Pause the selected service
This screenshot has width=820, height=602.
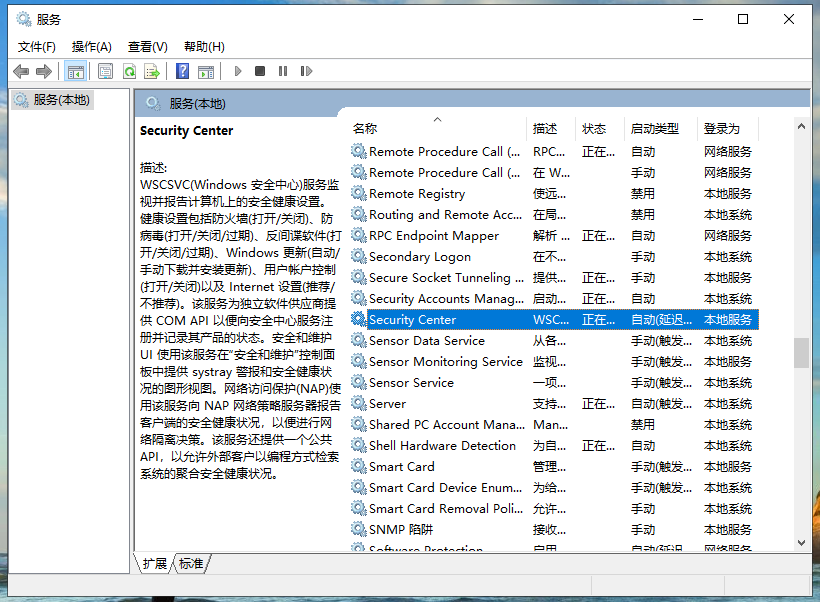click(x=283, y=71)
